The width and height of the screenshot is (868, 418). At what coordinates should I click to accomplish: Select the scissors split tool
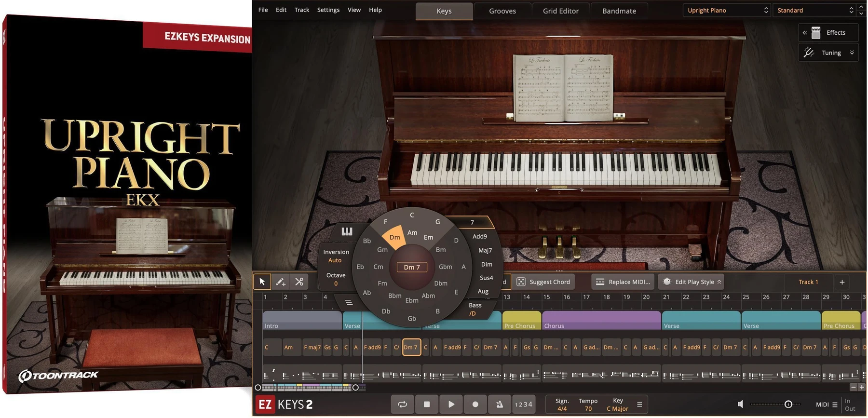299,282
